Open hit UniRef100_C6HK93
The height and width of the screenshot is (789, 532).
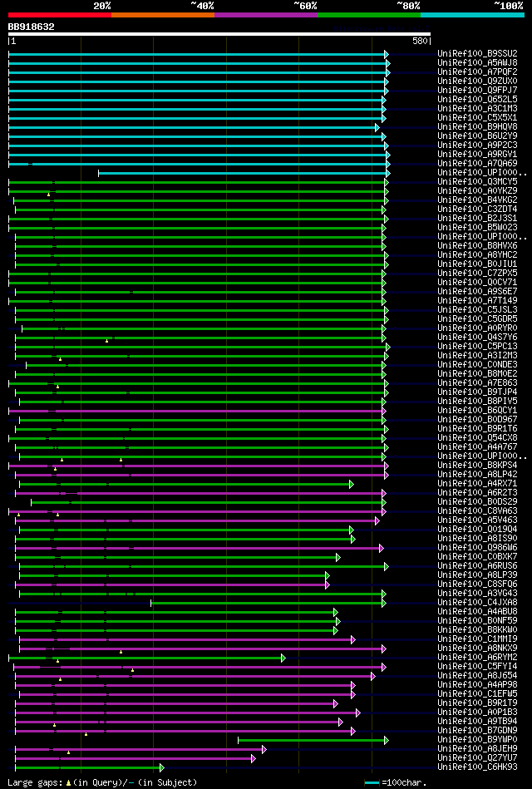point(477,767)
